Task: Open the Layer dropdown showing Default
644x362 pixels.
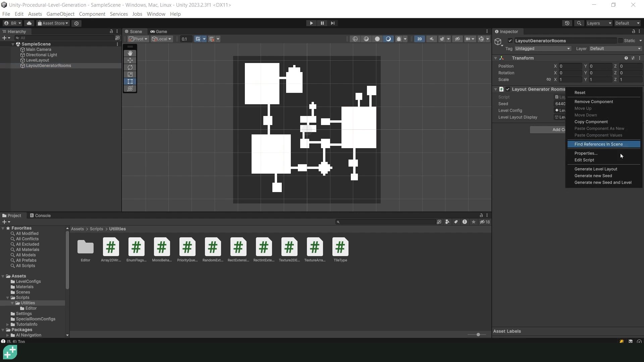Action: coord(615,49)
